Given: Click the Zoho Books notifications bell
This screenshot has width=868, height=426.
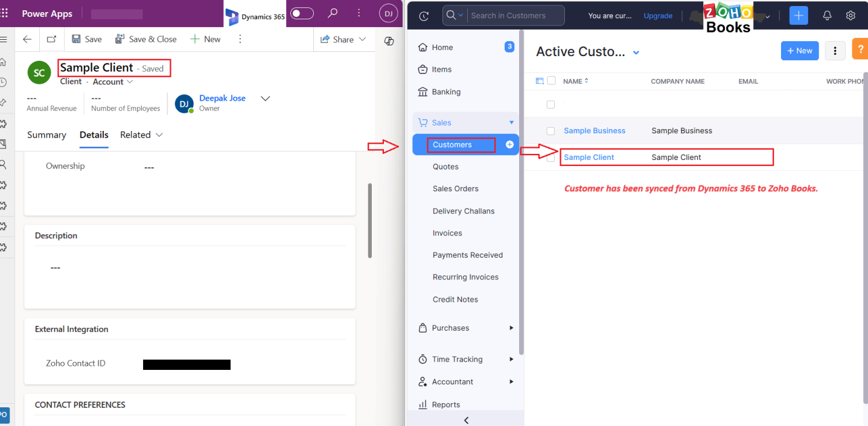Looking at the screenshot, I should tap(827, 16).
